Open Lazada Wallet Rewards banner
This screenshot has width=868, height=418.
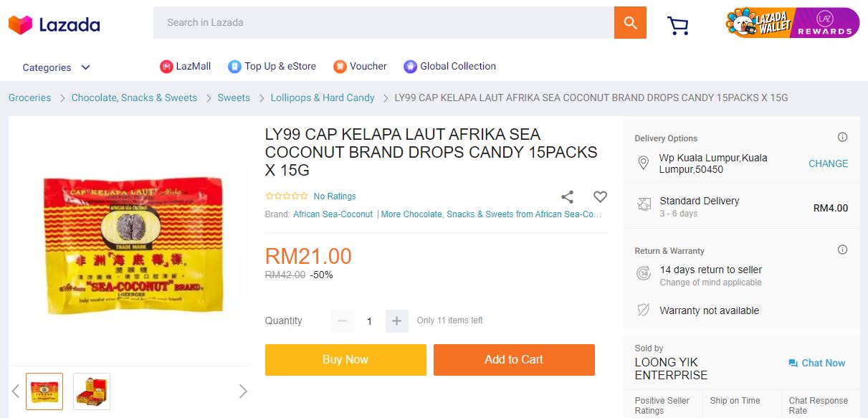pos(792,23)
